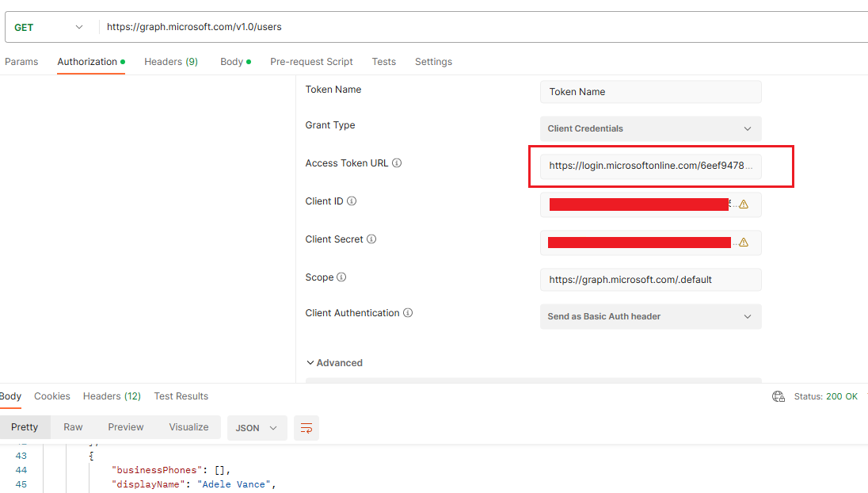Open the Client Authentication dropdown

[650, 316]
